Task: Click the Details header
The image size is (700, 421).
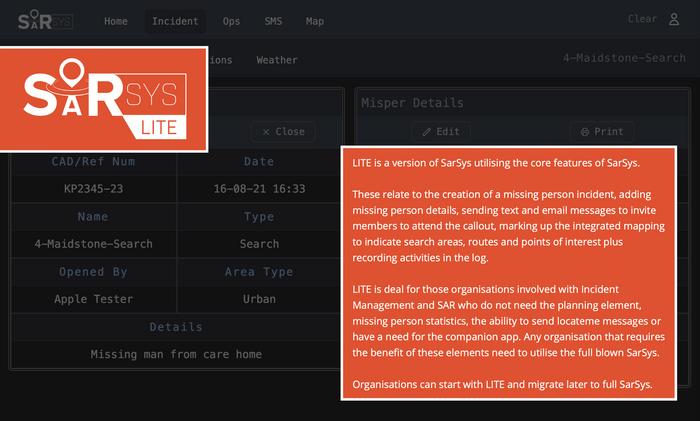Action: (x=176, y=327)
